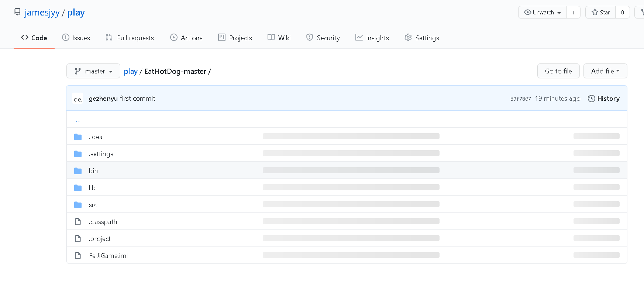Click the EatHotDog-master breadcrumb text
The width and height of the screenshot is (644, 286).
tap(175, 71)
